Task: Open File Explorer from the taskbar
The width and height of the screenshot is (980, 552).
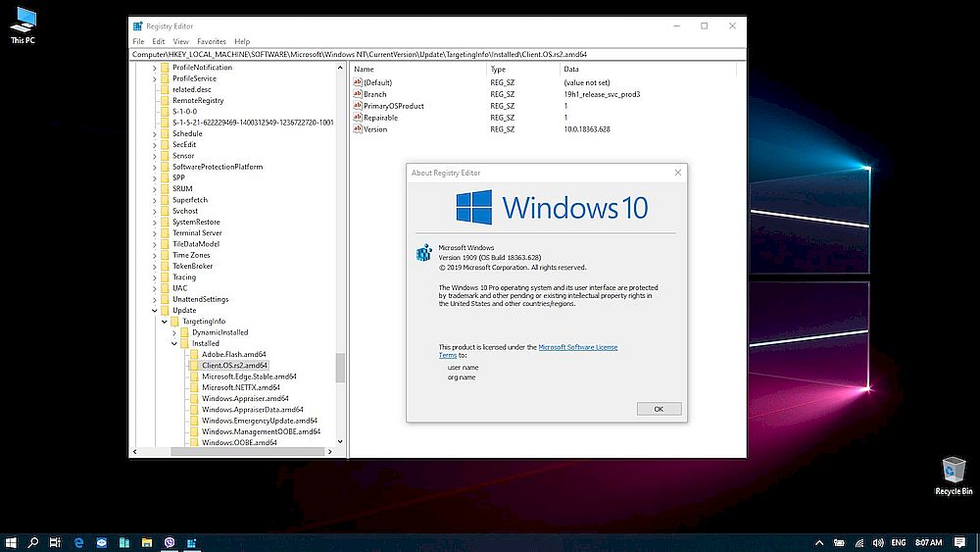Action: click(147, 542)
